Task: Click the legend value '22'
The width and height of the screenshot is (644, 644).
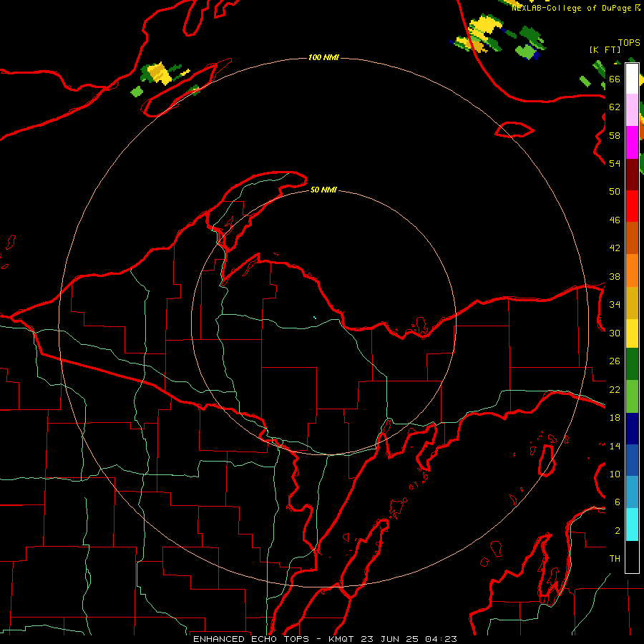Action: click(615, 389)
